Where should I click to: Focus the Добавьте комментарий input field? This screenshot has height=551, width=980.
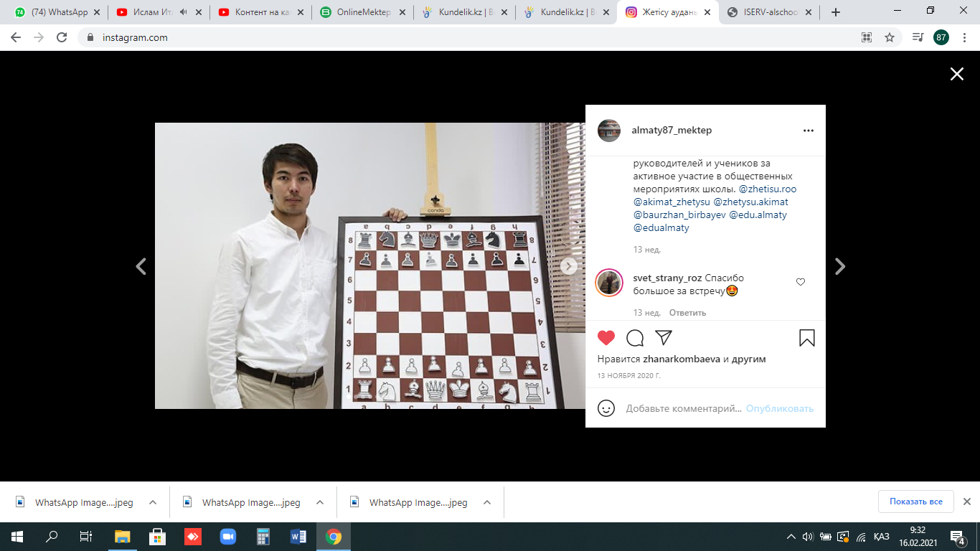(x=683, y=408)
